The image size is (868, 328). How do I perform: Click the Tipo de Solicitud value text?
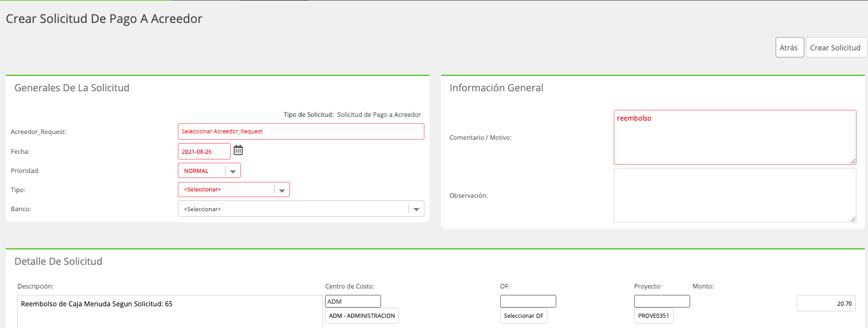(x=379, y=115)
